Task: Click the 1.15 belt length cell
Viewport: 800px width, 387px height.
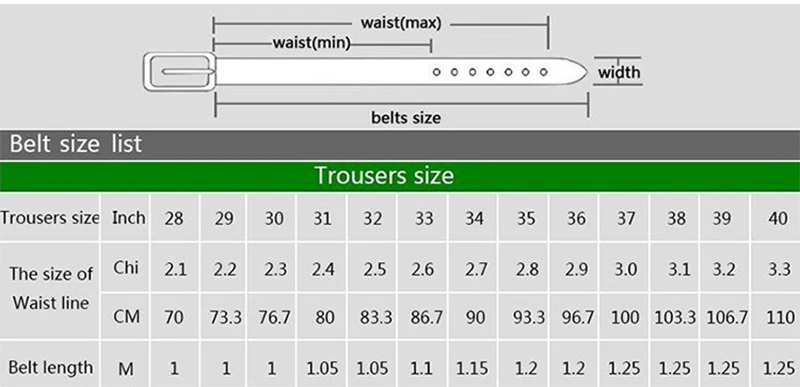Action: [474, 367]
